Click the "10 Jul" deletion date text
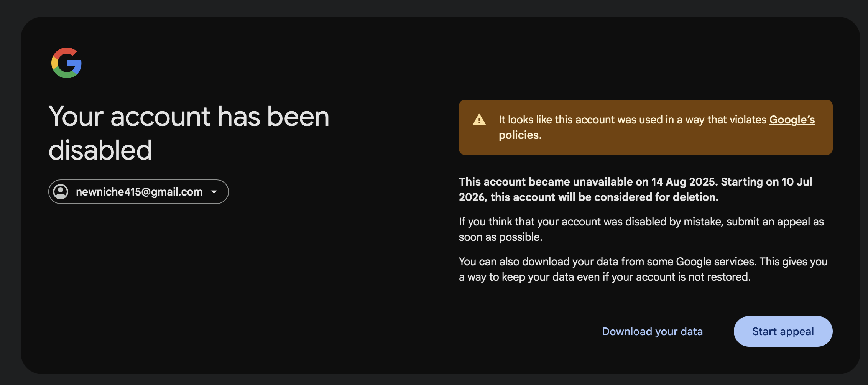868x385 pixels. tap(797, 182)
